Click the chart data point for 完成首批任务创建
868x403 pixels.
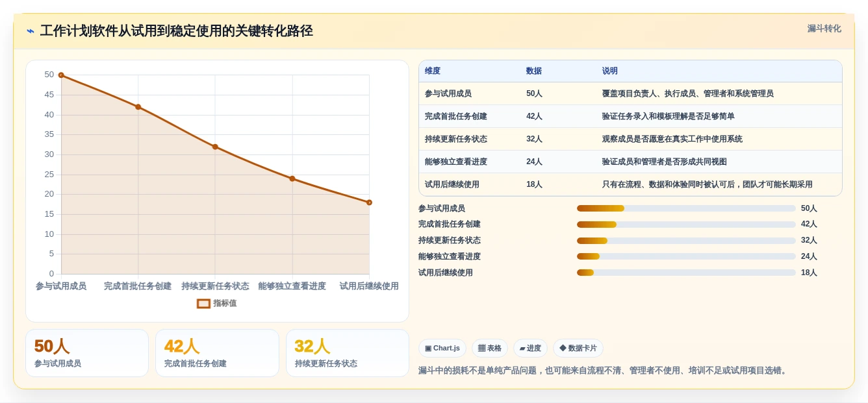coord(138,107)
